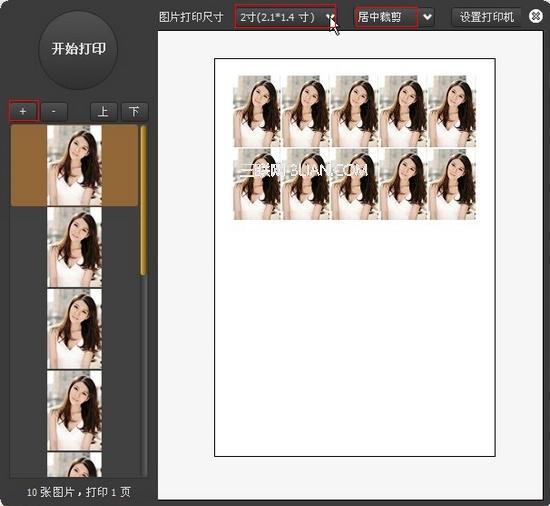Screen dimensions: 550x506
Task: Remove an image with the minus button
Action: click(54, 112)
